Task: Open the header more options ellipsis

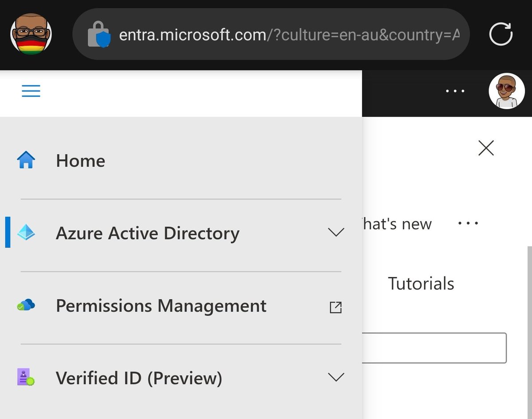Action: (x=455, y=91)
